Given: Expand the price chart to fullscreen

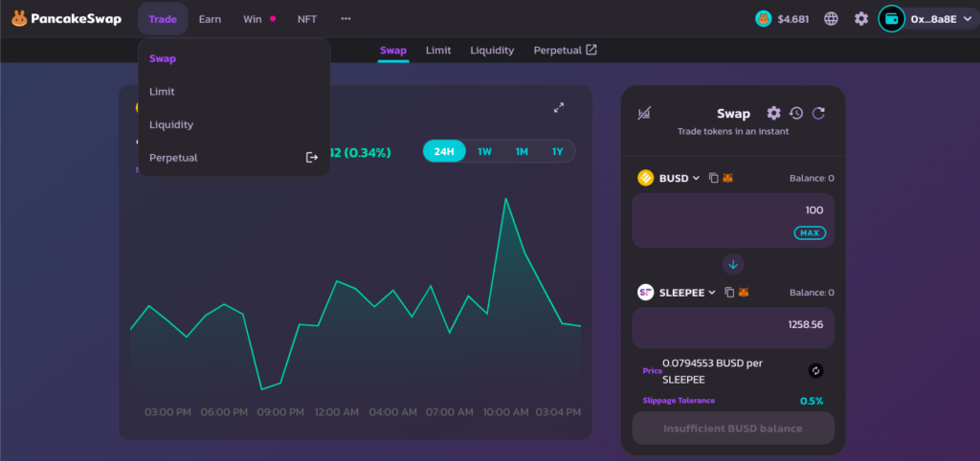Looking at the screenshot, I should pos(559,107).
